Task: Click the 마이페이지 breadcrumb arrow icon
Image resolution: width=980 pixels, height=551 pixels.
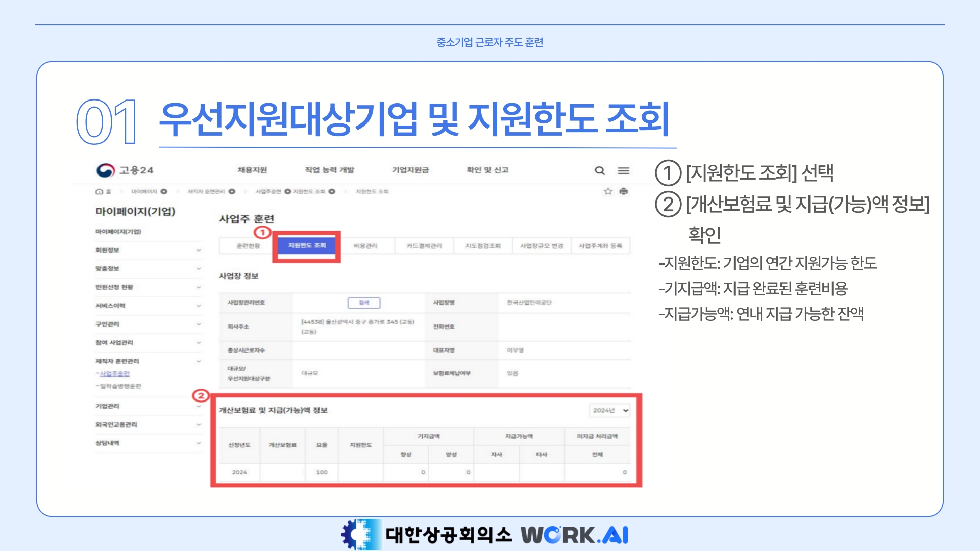Action: point(164,192)
